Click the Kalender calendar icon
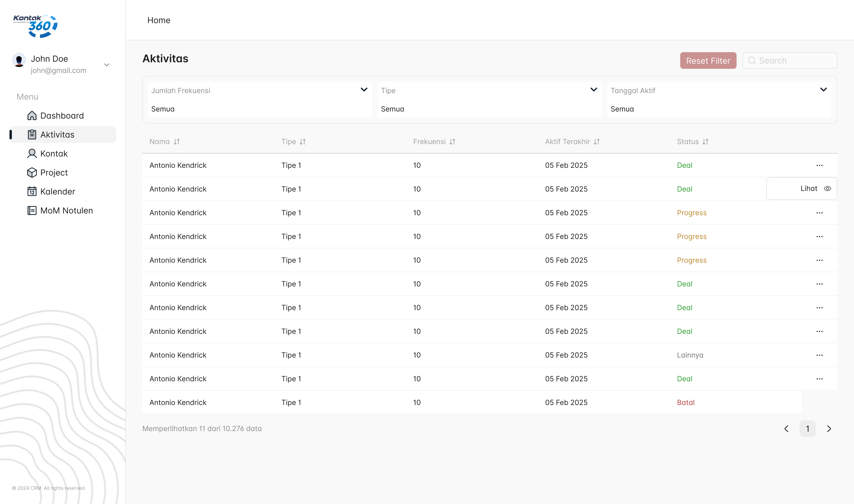The width and height of the screenshot is (854, 504). point(32,192)
